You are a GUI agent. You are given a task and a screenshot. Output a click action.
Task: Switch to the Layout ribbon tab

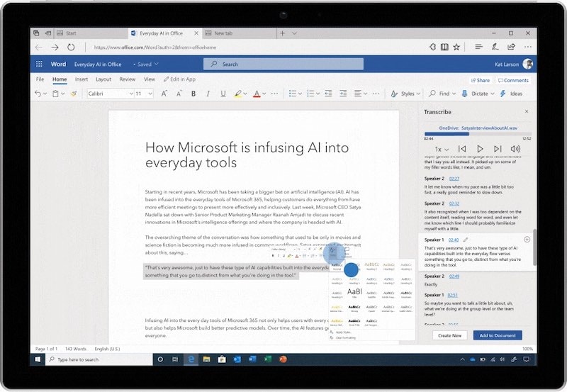click(103, 79)
